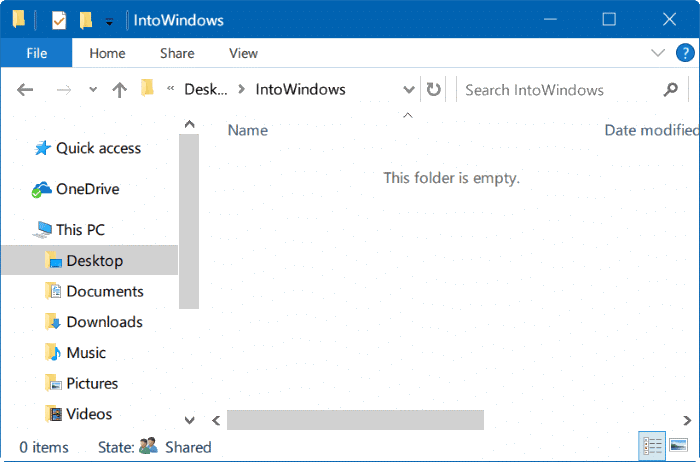Click the OneDrive cloud icon

[x=42, y=189]
